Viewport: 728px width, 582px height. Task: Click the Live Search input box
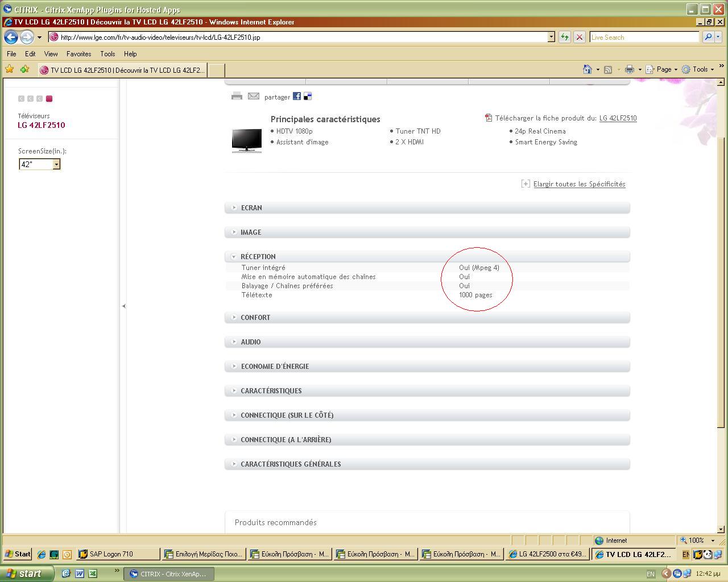(644, 37)
